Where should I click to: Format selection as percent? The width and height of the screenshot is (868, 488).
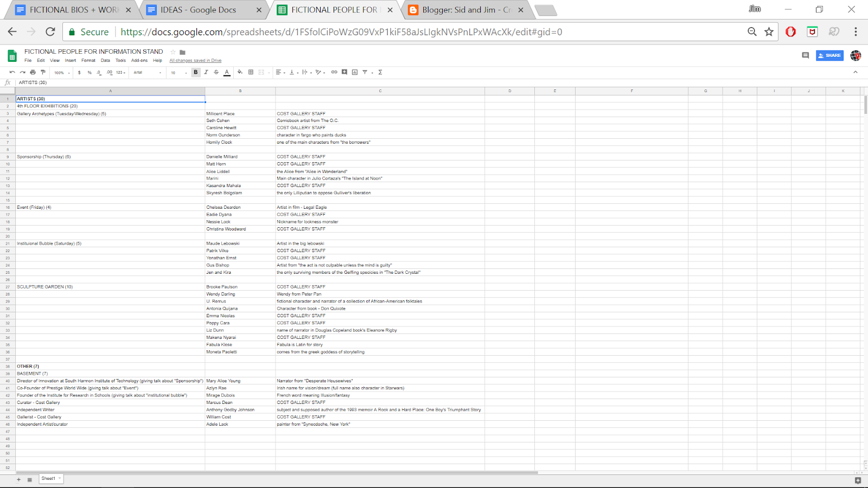coord(89,72)
